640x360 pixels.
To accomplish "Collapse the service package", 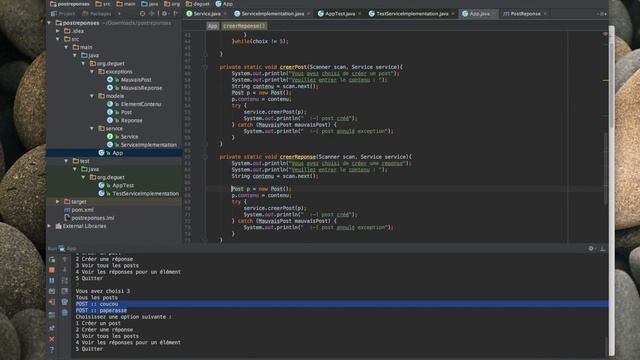I will click(92, 128).
